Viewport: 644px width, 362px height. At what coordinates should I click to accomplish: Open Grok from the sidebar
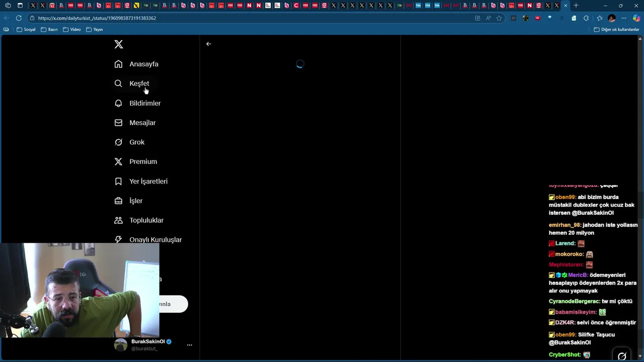pos(129,142)
